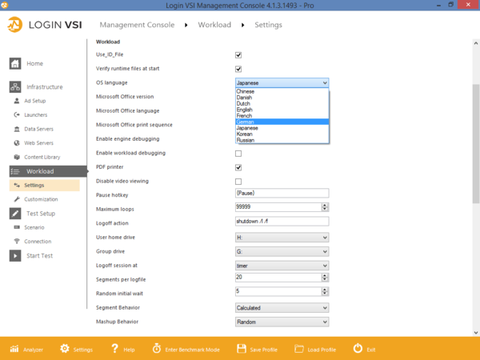Click the Connection icon
The width and height of the screenshot is (480, 360).
pyautogui.click(x=17, y=241)
